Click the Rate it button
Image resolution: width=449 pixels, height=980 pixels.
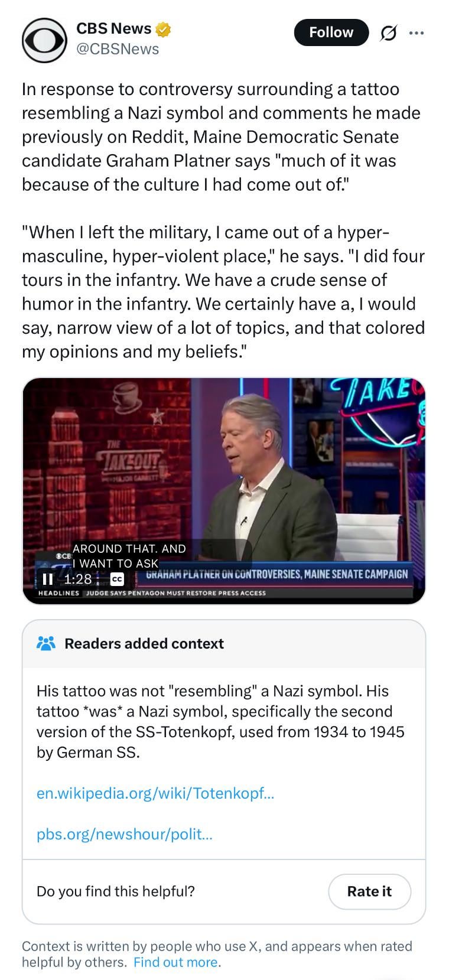click(369, 891)
